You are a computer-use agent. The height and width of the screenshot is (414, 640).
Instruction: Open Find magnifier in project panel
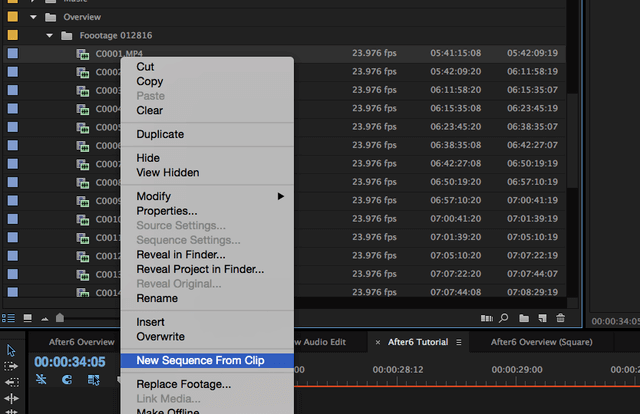[x=504, y=318]
